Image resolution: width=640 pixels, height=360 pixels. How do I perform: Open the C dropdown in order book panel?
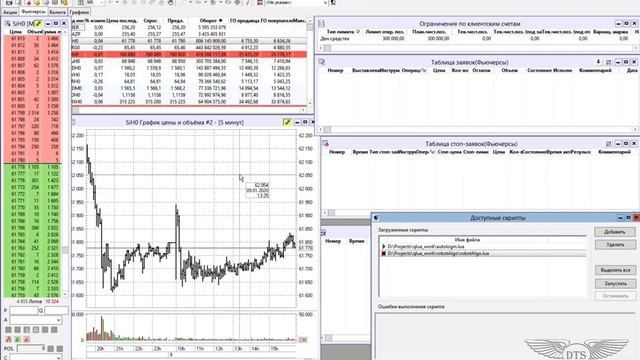(58, 357)
